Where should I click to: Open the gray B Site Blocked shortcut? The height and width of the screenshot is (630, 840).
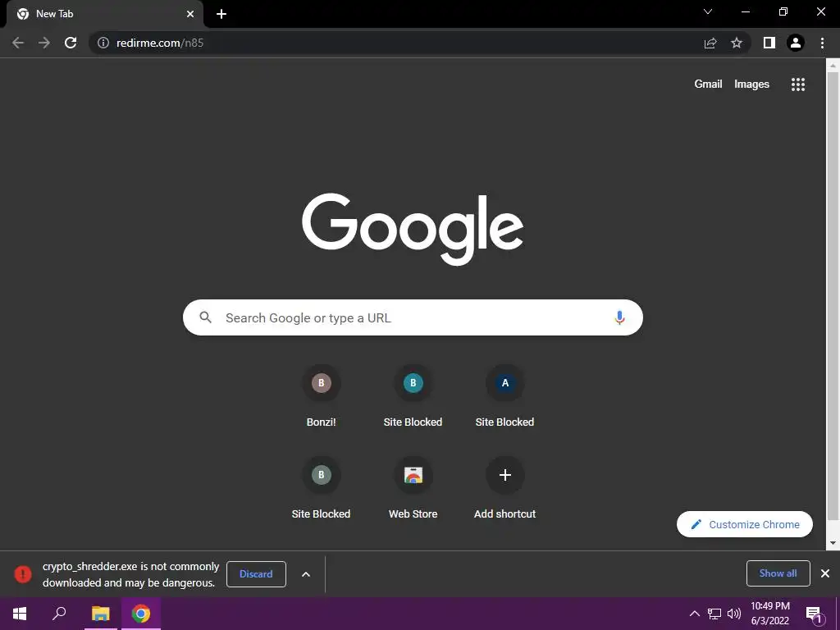pyautogui.click(x=321, y=488)
